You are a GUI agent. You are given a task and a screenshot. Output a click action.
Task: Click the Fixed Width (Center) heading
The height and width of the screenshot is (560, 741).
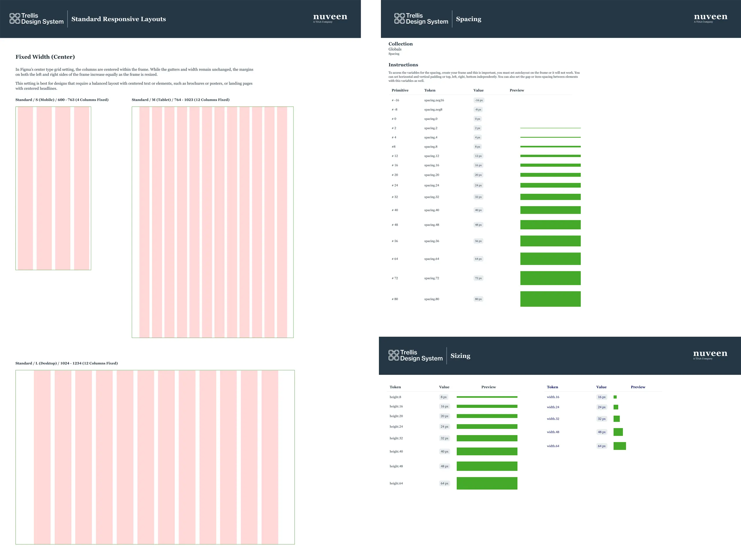45,57
